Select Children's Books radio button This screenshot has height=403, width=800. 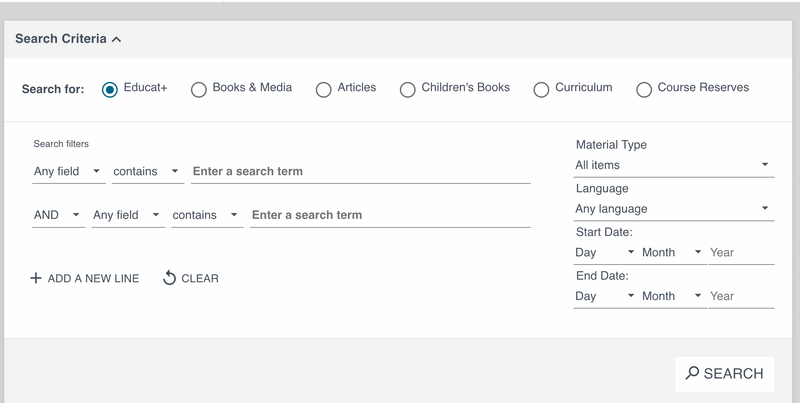pos(407,89)
